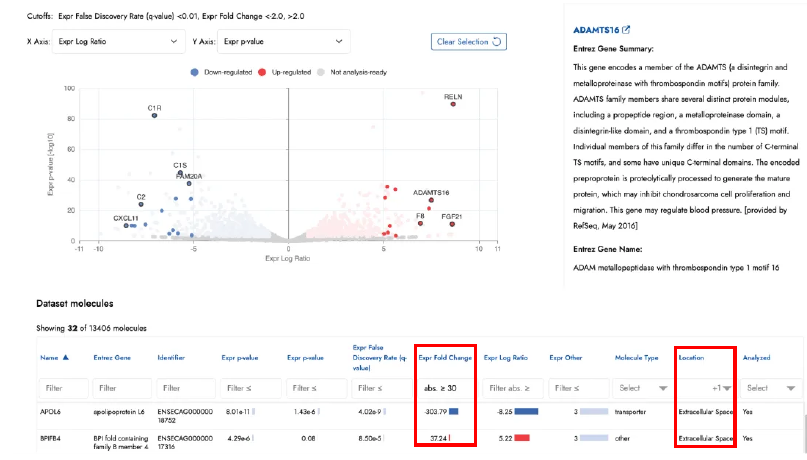Click the Expr Log Ratio column header
The height and width of the screenshot is (460, 807).
[x=506, y=357]
